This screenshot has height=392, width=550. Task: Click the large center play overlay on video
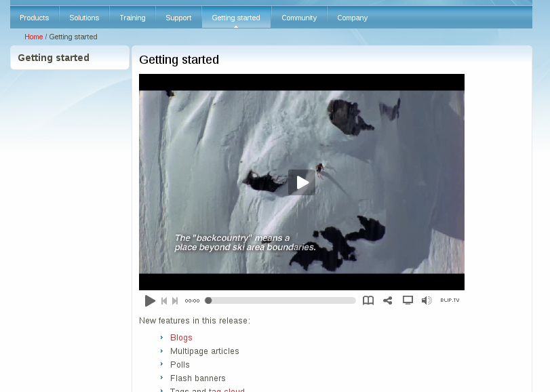[302, 182]
